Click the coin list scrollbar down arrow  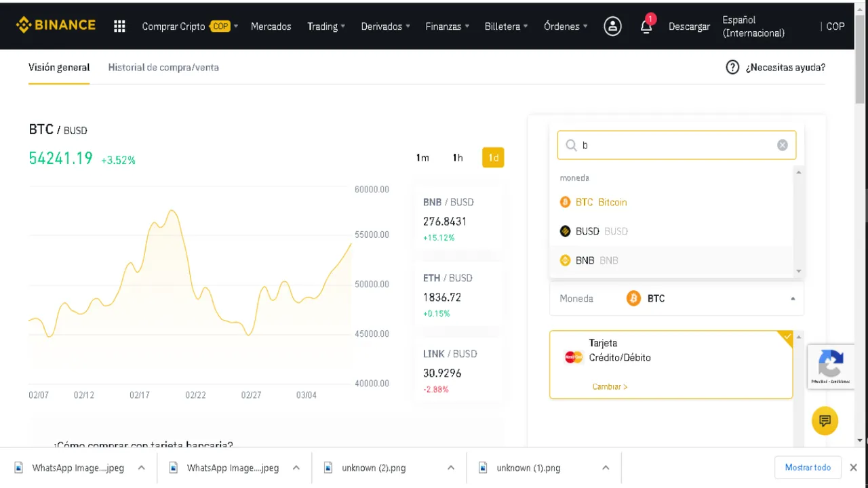[x=798, y=271]
